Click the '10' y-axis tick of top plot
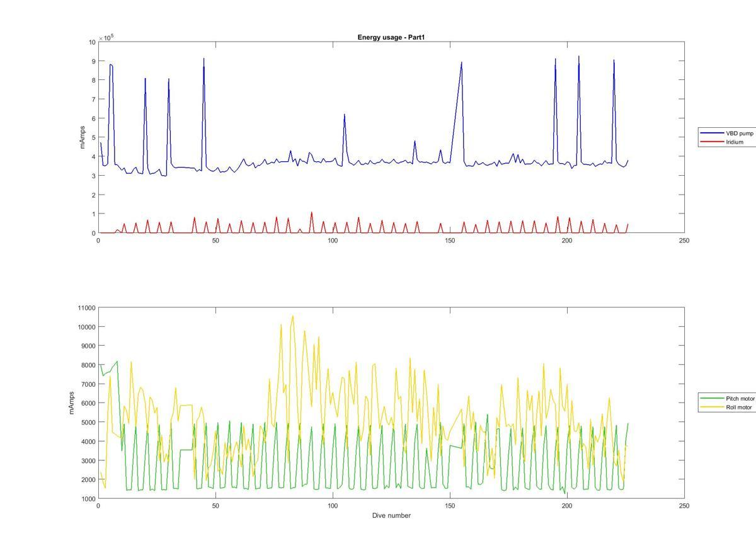 (x=92, y=42)
